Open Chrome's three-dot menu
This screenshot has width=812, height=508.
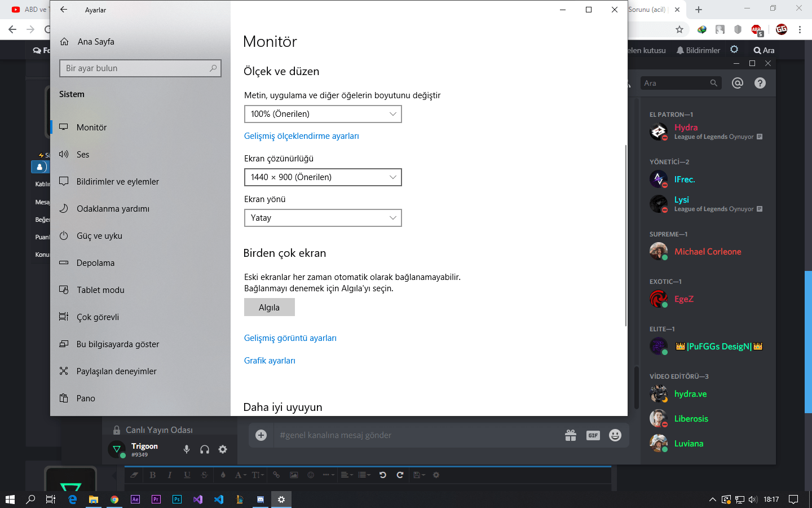(x=800, y=29)
